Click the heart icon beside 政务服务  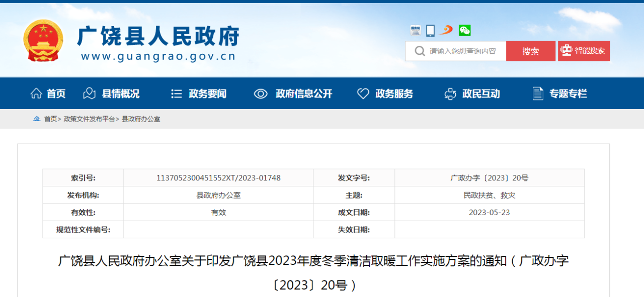coord(363,93)
